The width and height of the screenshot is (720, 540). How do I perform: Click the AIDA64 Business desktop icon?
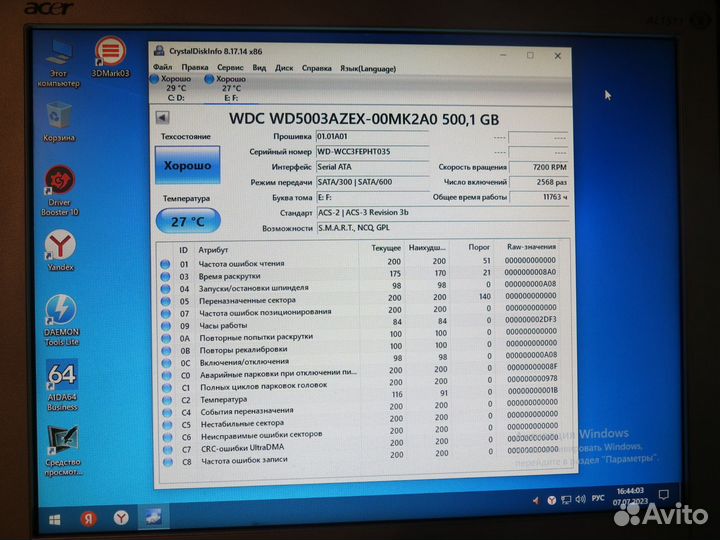62,385
